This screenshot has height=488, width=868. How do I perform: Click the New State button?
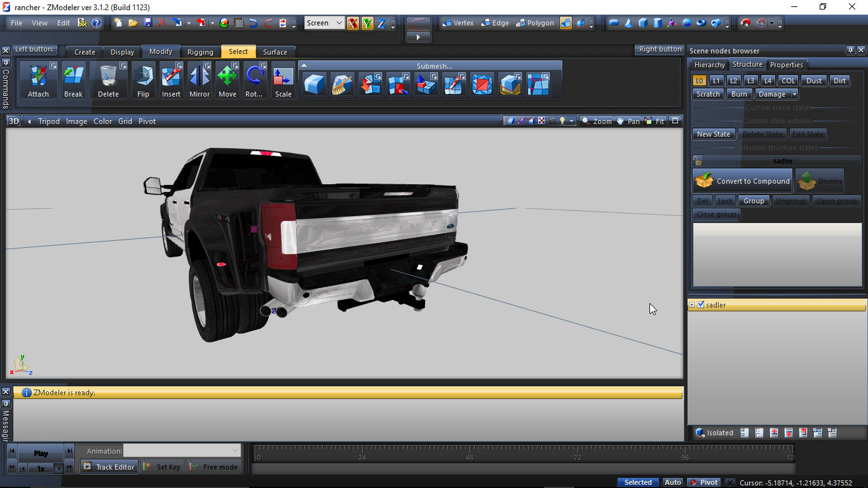point(714,134)
